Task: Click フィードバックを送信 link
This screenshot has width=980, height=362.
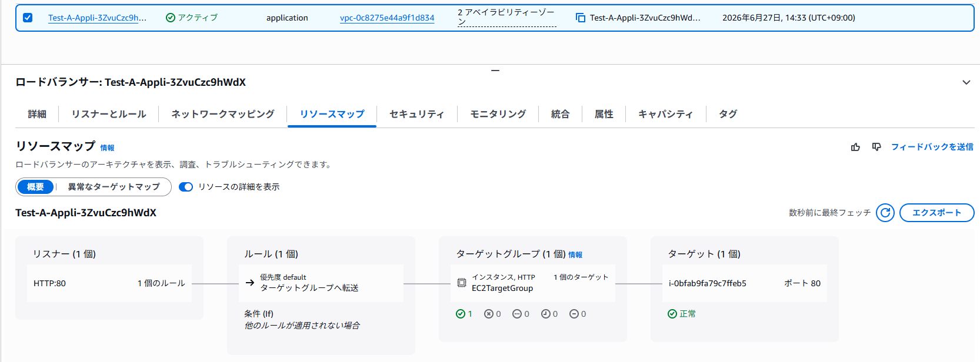Action: 932,147
